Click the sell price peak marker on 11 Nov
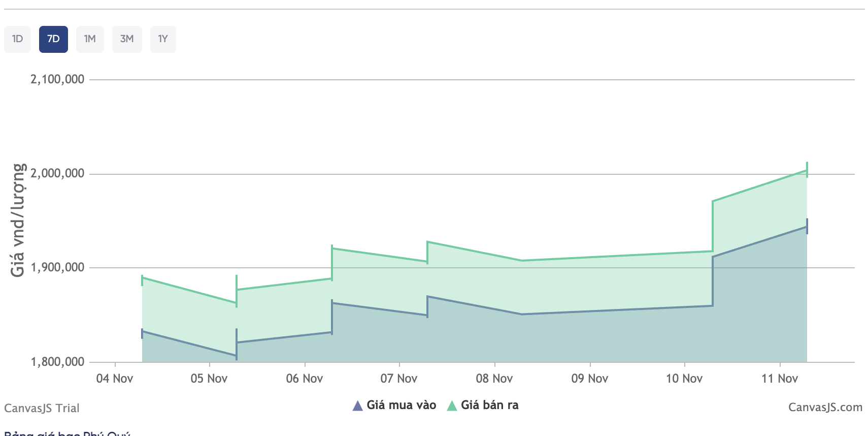This screenshot has width=868, height=436. [x=807, y=170]
